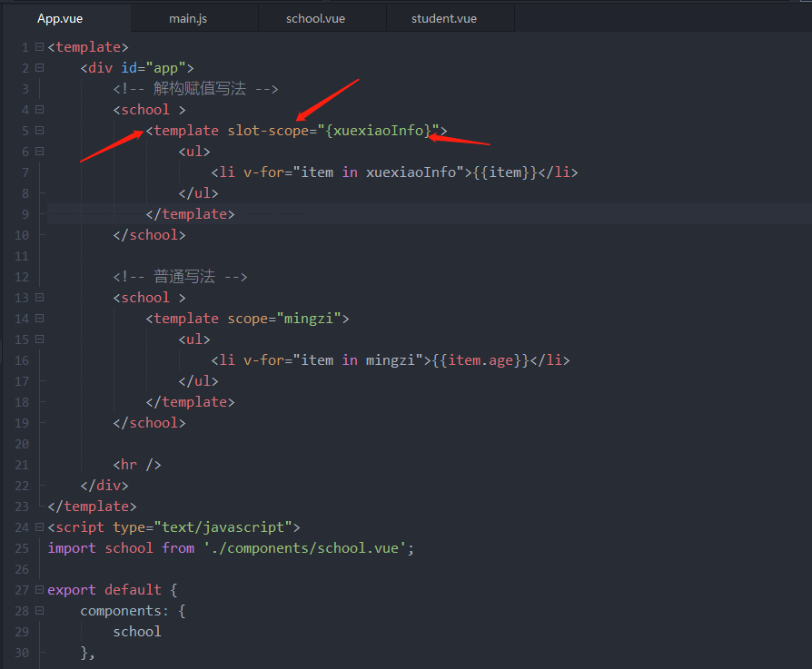Click closing </school> on line 10

[149, 235]
